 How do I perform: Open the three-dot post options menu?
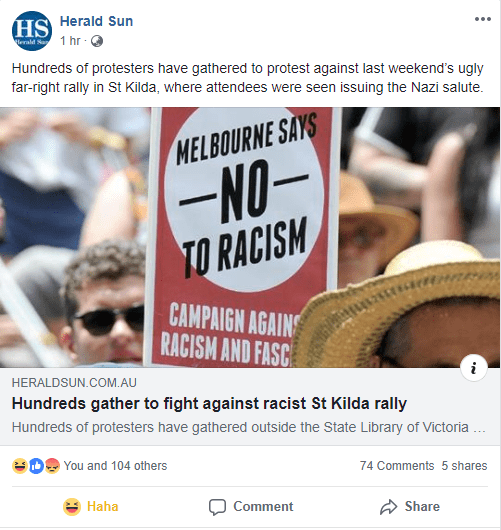point(482,19)
